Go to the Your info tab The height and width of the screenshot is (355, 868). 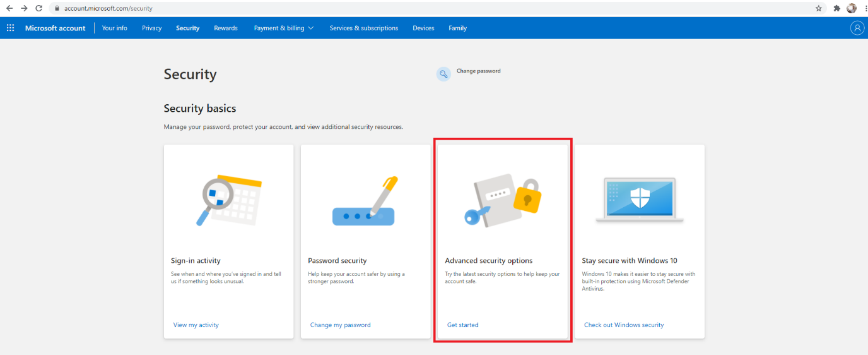point(114,28)
